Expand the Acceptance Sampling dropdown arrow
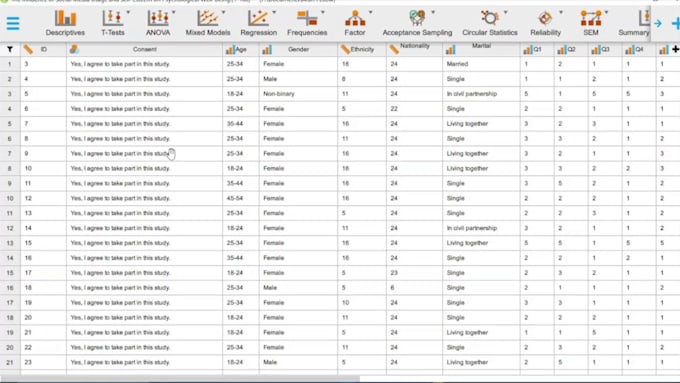 coord(433,12)
